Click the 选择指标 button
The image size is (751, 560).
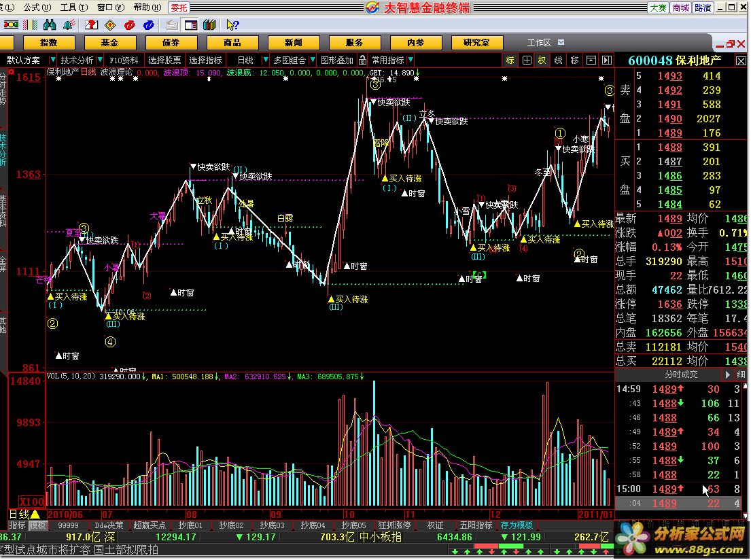[205, 60]
